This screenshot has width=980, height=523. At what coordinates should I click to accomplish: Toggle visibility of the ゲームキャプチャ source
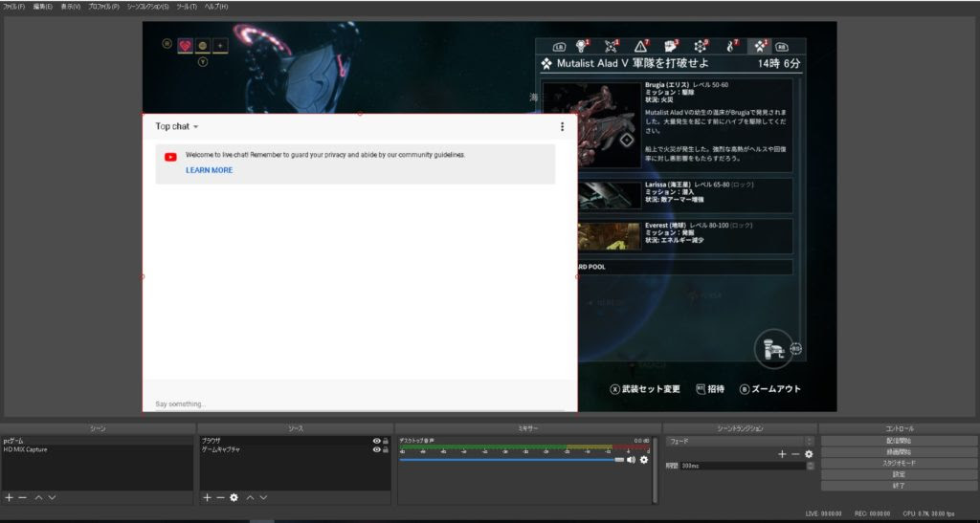376,449
